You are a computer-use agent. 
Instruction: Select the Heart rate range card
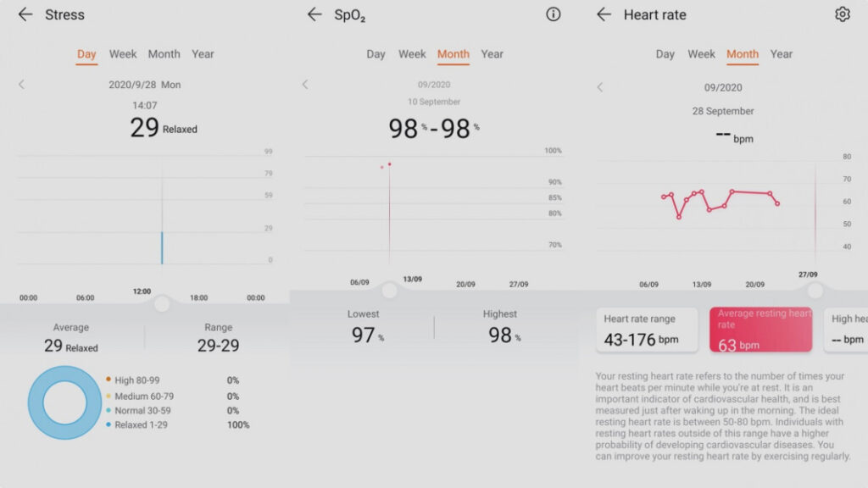pos(647,330)
